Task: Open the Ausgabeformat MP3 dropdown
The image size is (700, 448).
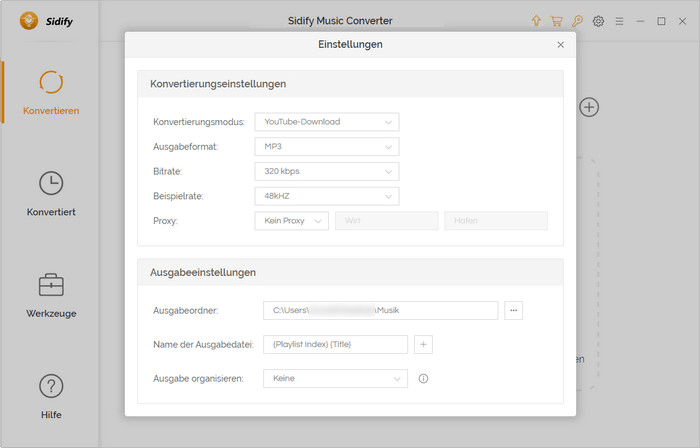Action: tap(327, 146)
